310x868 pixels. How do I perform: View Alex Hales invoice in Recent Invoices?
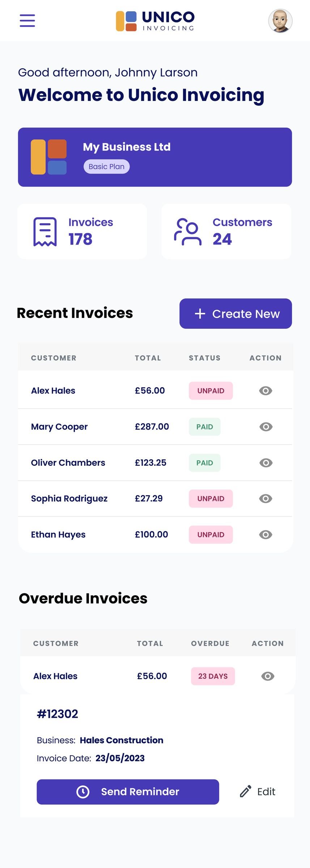point(266,391)
